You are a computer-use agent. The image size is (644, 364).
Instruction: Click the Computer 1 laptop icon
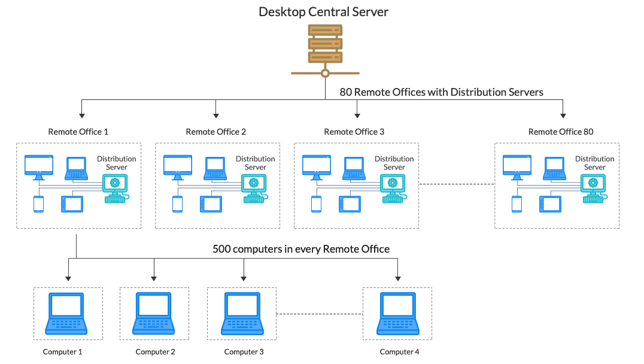(66, 314)
